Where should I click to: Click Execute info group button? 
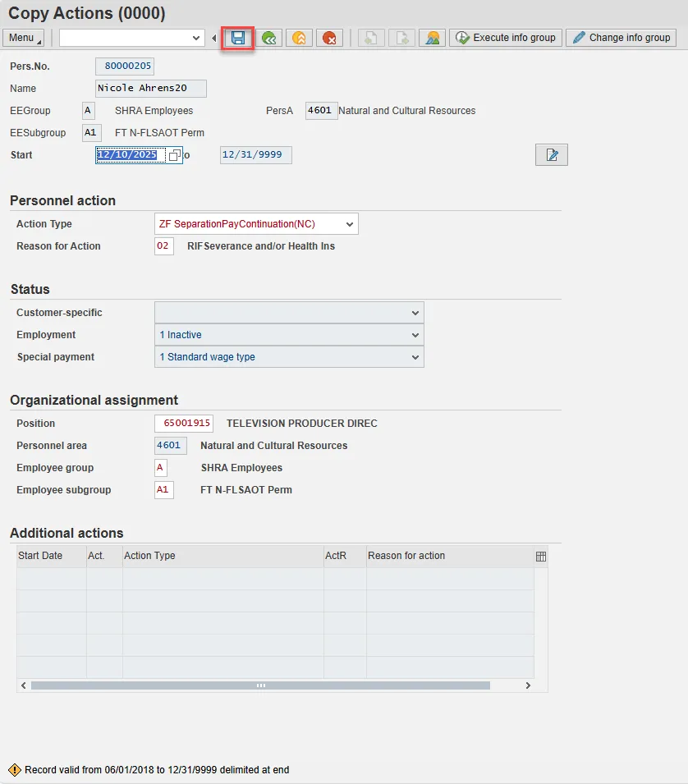(x=506, y=38)
